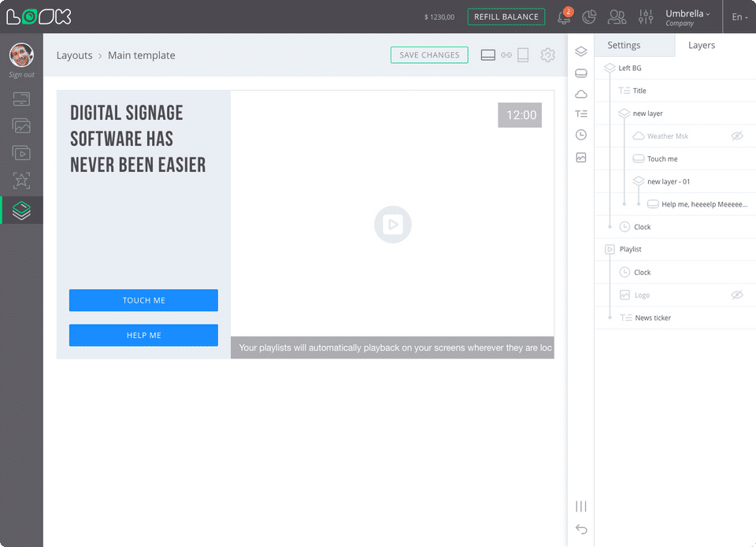Select the Title layer row
The width and height of the screenshot is (756, 547).
tap(675, 91)
